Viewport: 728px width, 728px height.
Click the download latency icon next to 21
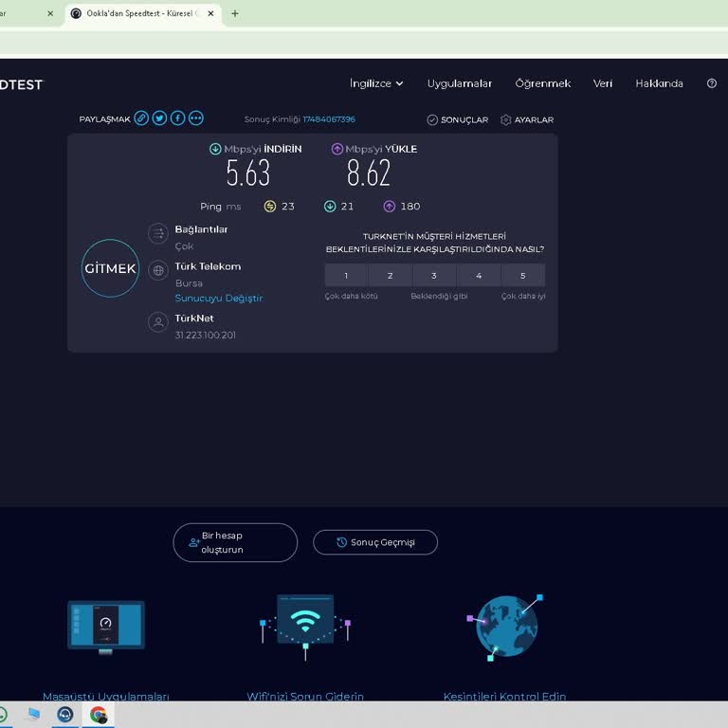click(330, 206)
